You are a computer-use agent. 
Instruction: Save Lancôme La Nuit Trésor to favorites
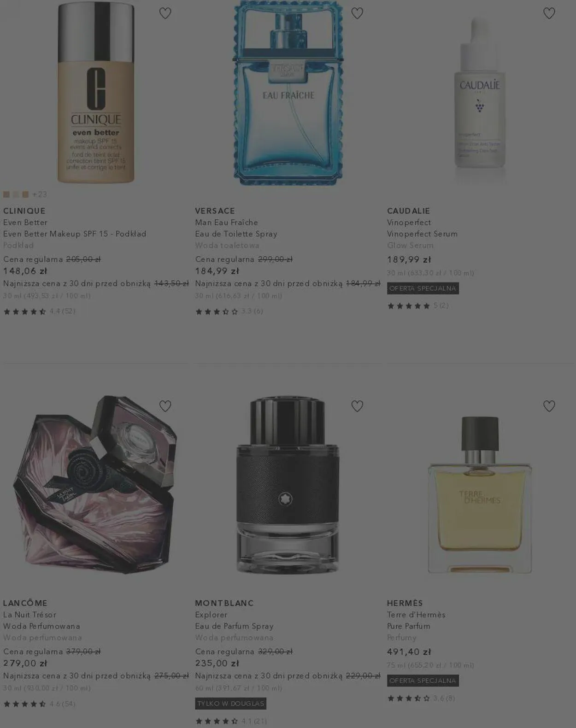point(165,406)
